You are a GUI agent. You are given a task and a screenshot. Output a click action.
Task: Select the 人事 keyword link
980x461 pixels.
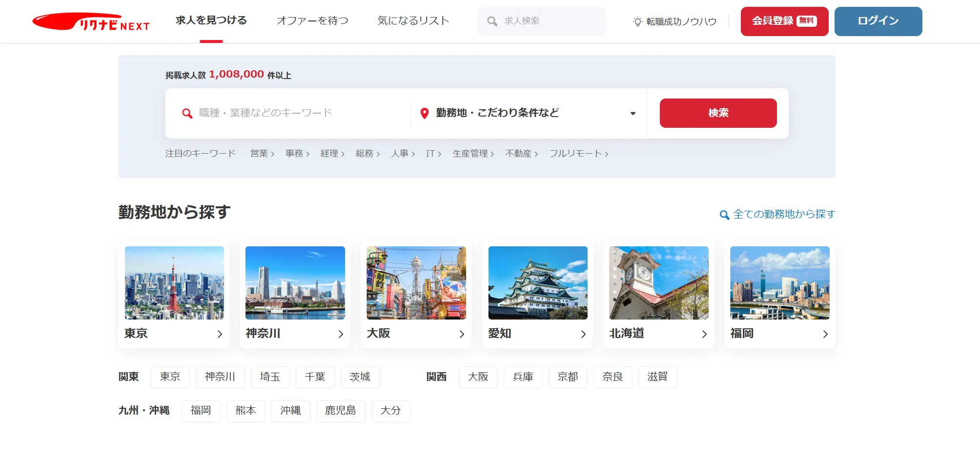403,154
